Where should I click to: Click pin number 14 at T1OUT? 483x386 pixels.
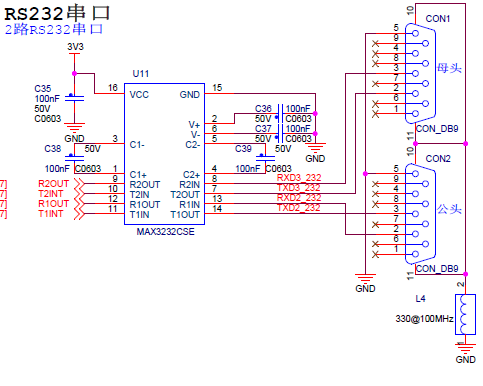pyautogui.click(x=217, y=209)
